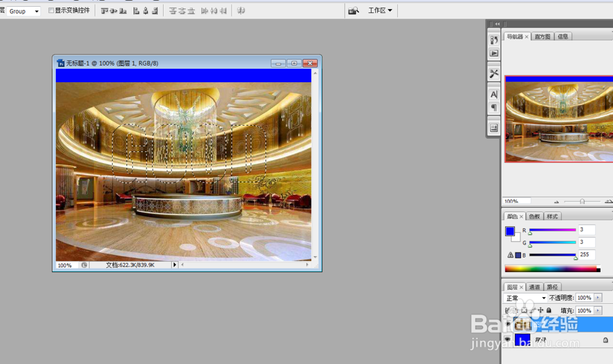The width and height of the screenshot is (613, 364).
Task: Enable the 显示变换控件 checkbox
Action: (51, 10)
